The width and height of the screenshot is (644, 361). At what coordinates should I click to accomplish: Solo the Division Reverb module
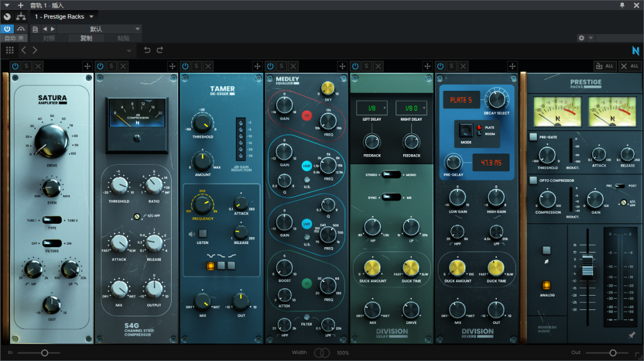(x=452, y=66)
